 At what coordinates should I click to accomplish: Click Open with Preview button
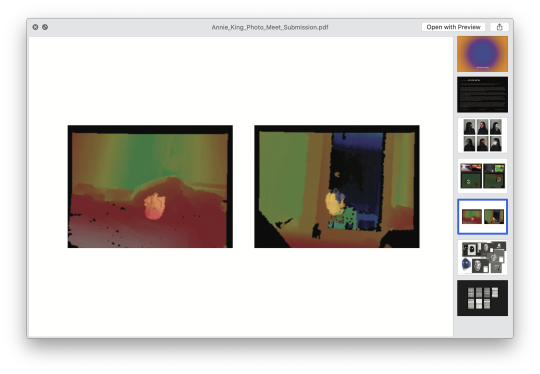click(453, 27)
